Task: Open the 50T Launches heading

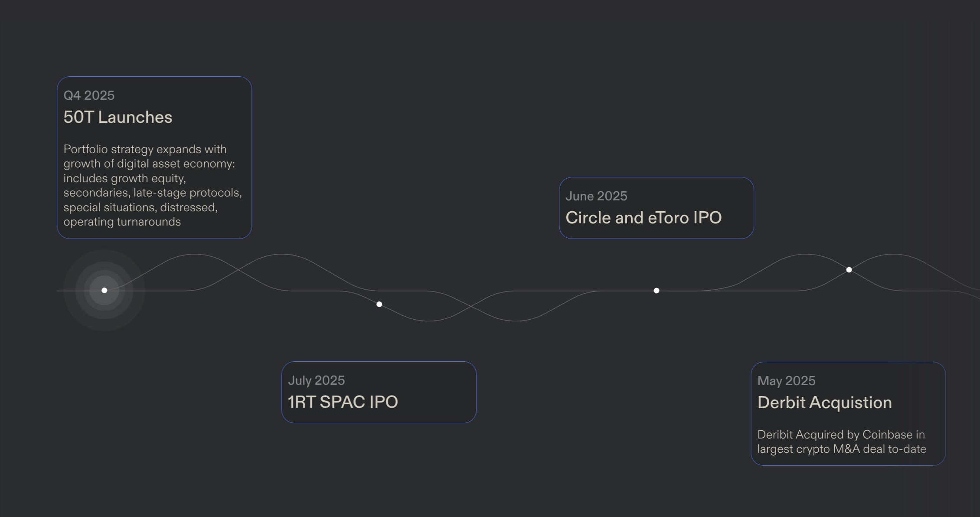Action: tap(118, 117)
